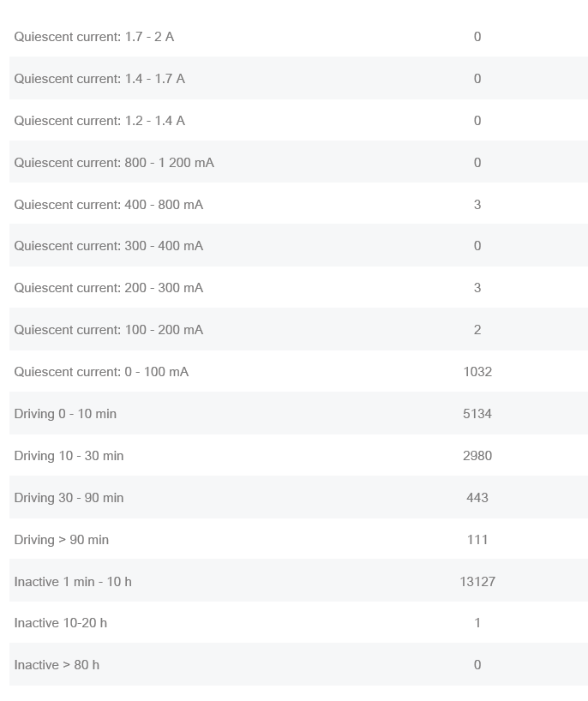This screenshot has height=701, width=588.
Task: Click the Inactive 1 min - 10 h label
Action: [73, 582]
